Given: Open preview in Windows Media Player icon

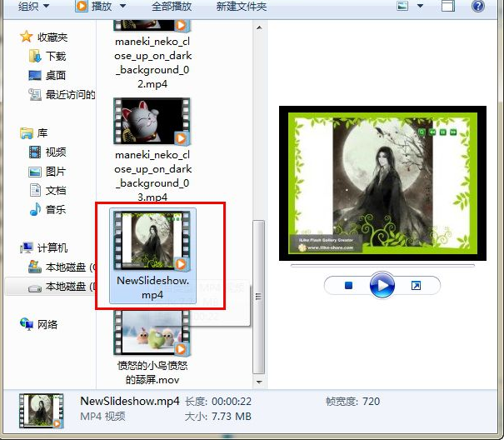Looking at the screenshot, I should coord(416,285).
